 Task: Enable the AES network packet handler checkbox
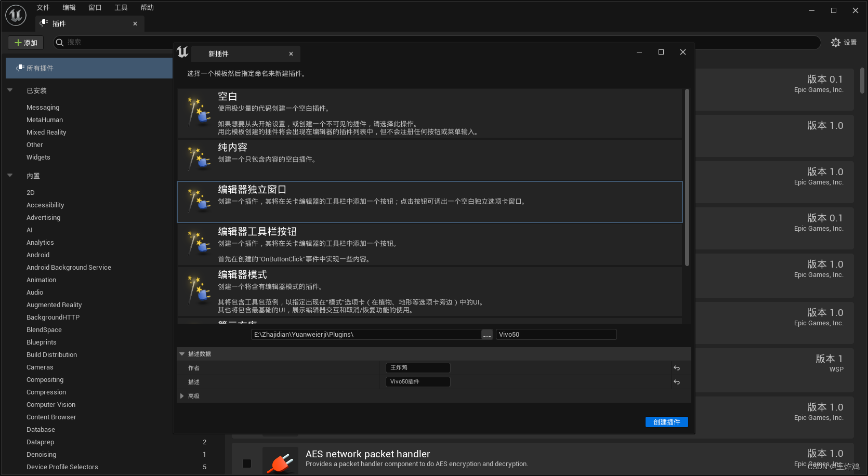coord(247,463)
